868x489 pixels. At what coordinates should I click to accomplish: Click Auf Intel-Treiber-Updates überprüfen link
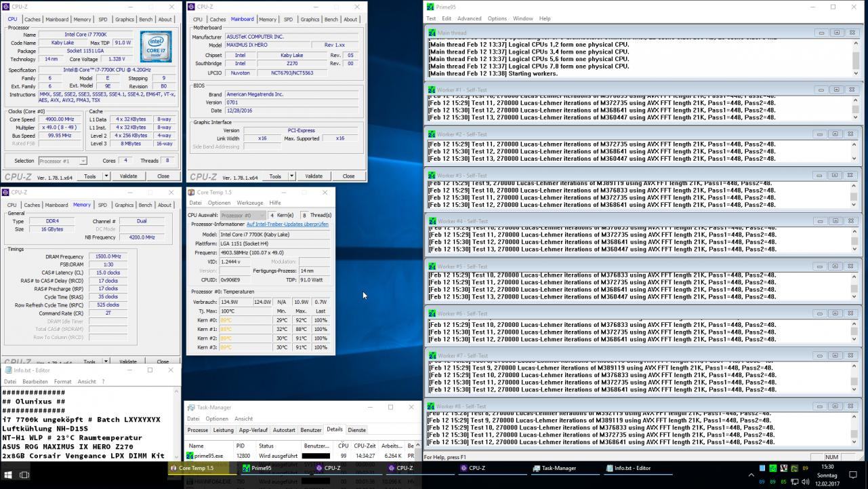pos(287,224)
